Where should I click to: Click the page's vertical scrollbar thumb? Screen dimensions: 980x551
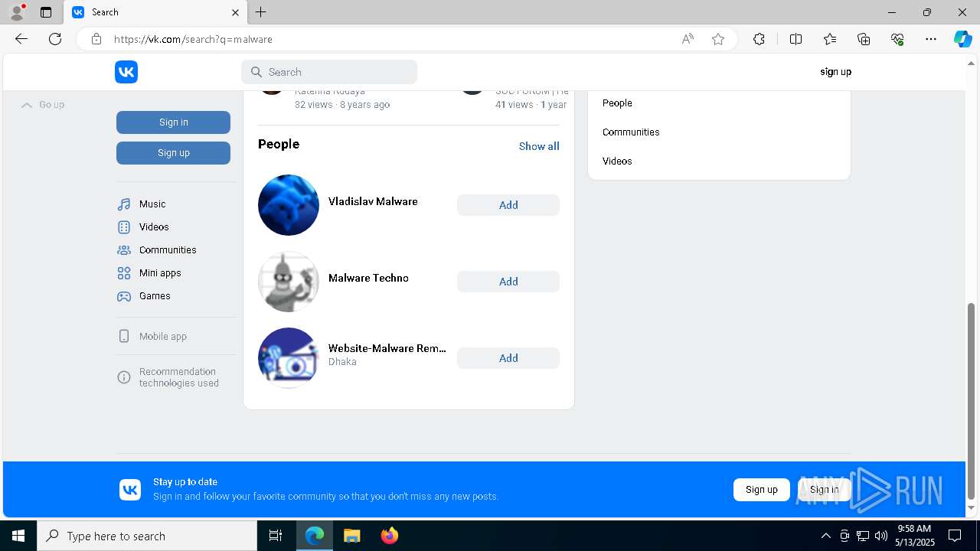(x=972, y=400)
